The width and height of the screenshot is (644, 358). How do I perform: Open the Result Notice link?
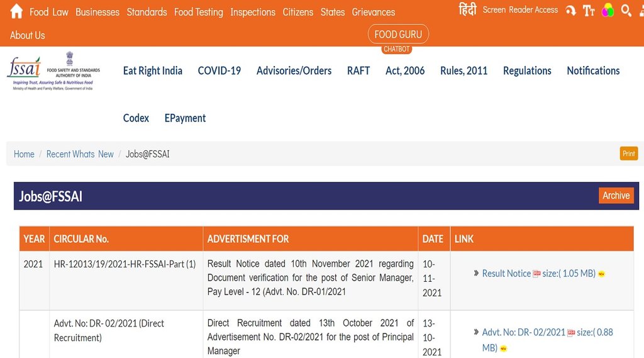[506, 274]
